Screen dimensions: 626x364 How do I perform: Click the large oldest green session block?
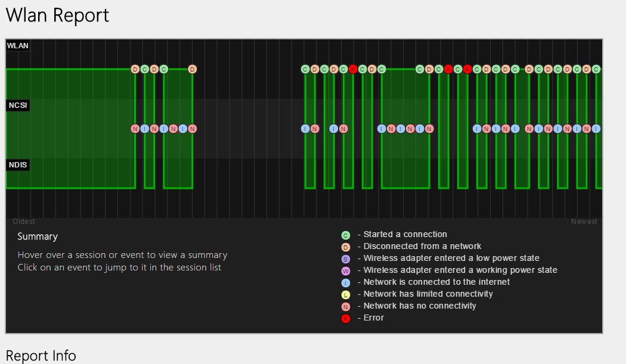(x=71, y=129)
